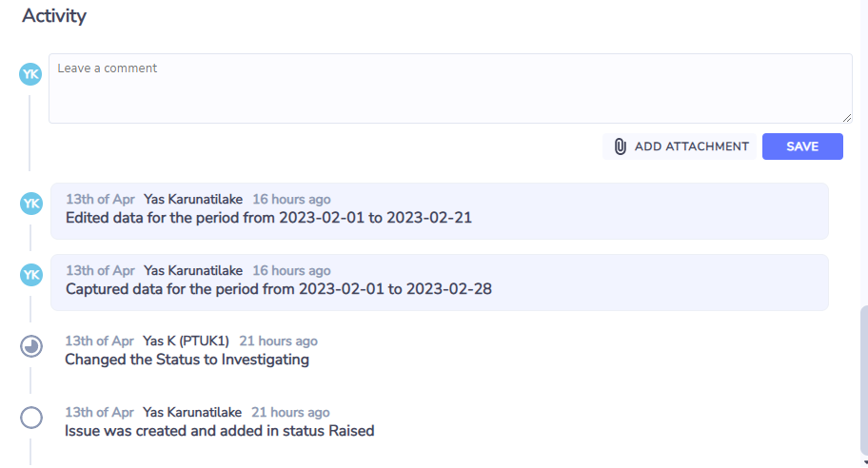Click the 21 hours ago timestamp on Raised entry
Viewport: 868px width, 468px height.
pos(290,412)
